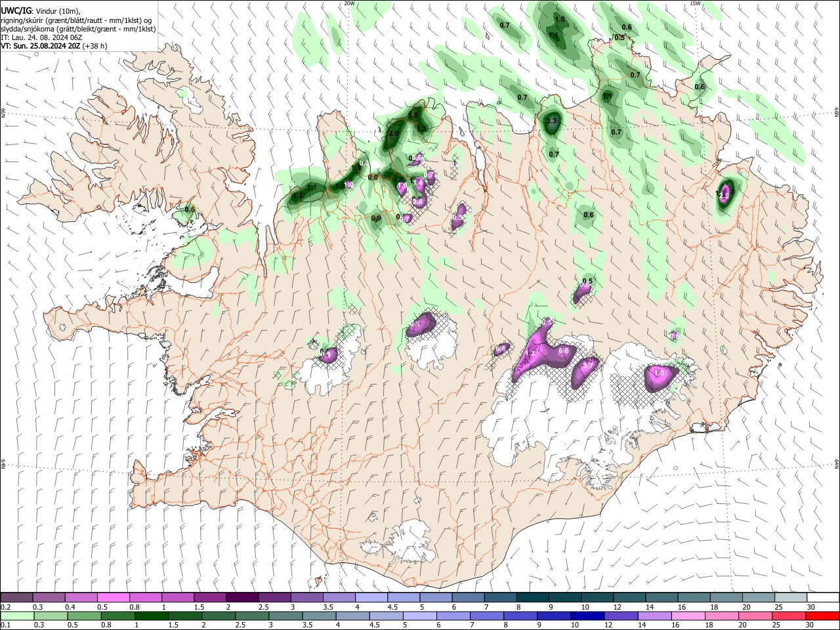Select the darkest purple swatch labeled 2 in the top legend row
This screenshot has width=840, height=630.
point(241,598)
